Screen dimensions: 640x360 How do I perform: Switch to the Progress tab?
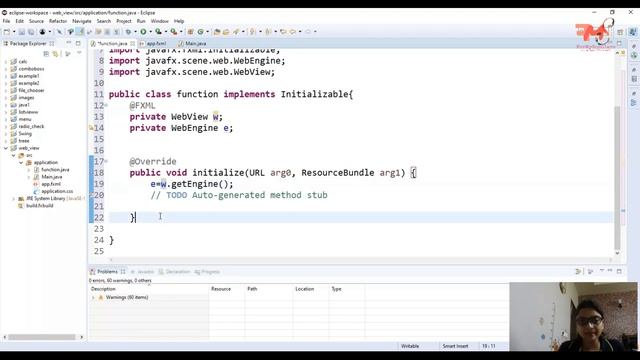click(x=207, y=271)
